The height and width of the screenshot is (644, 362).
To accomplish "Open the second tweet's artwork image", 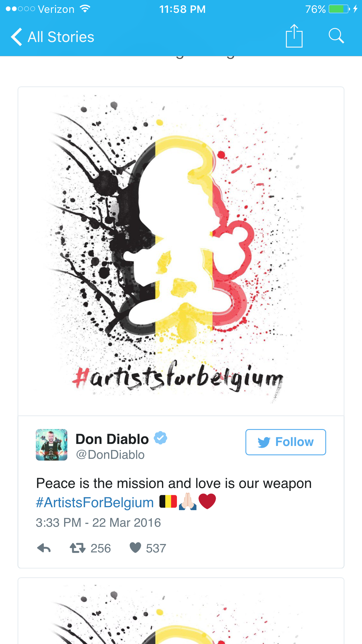I will [181, 611].
